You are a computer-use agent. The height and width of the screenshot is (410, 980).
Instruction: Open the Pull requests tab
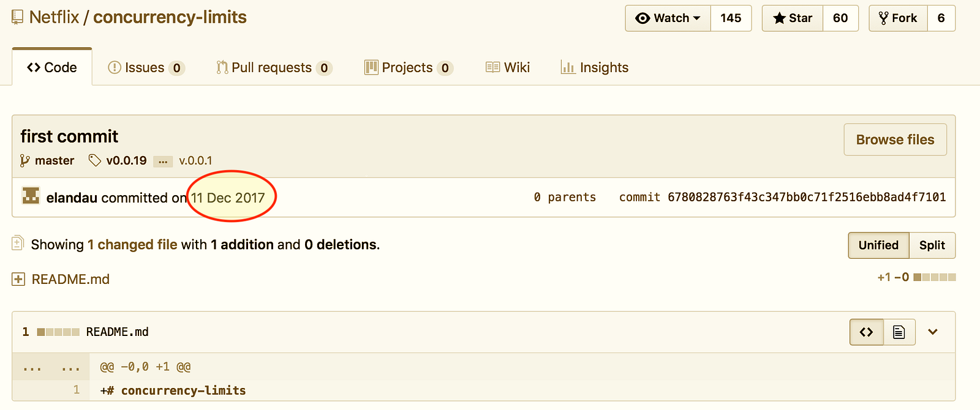pyautogui.click(x=272, y=67)
